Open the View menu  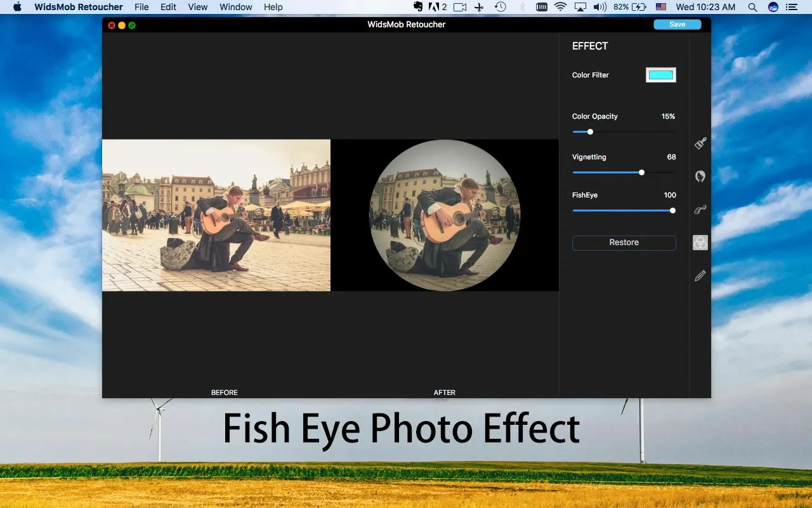[x=198, y=7]
